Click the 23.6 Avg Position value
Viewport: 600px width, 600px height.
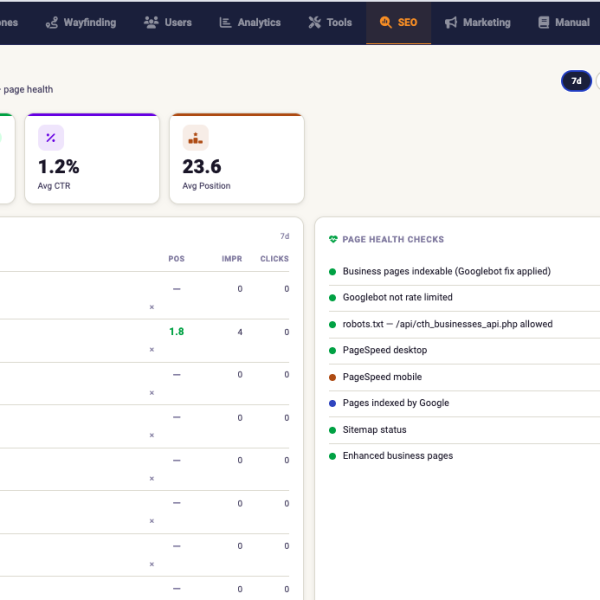(x=202, y=167)
